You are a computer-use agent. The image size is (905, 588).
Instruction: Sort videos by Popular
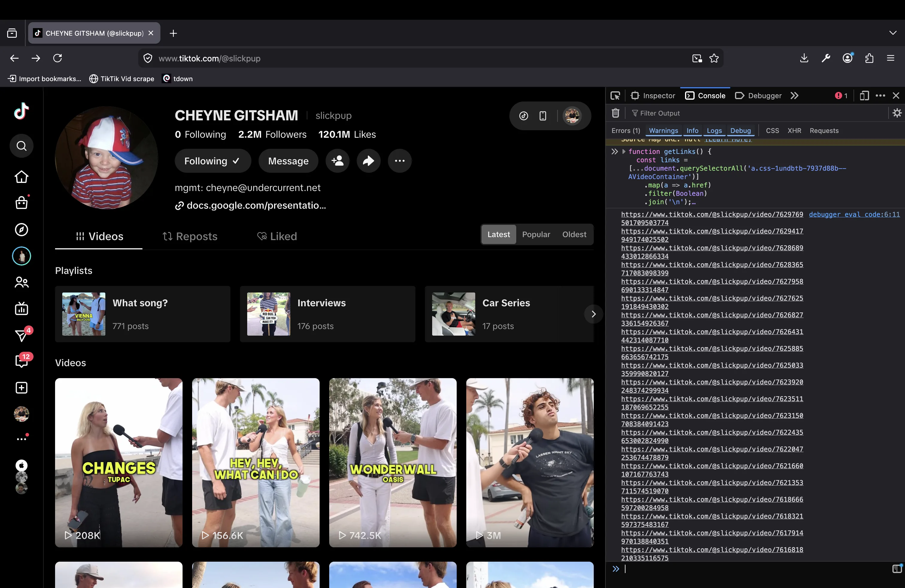click(x=536, y=235)
